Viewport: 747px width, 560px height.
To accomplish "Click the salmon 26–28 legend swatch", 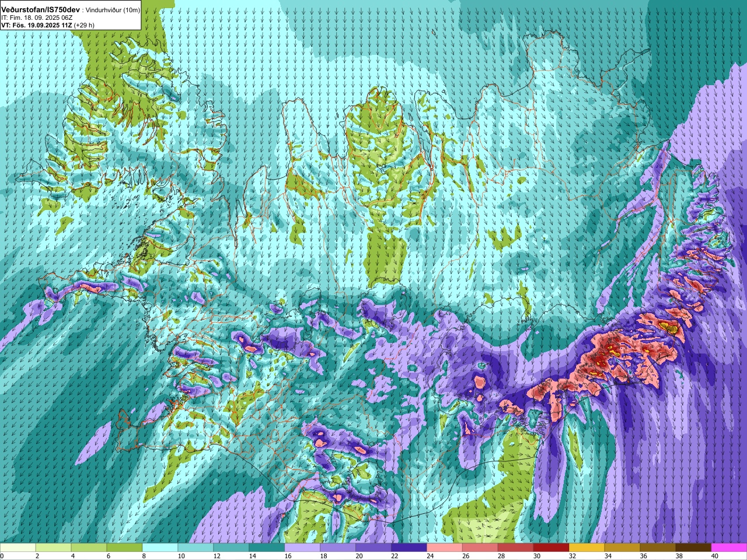I will point(480,548).
